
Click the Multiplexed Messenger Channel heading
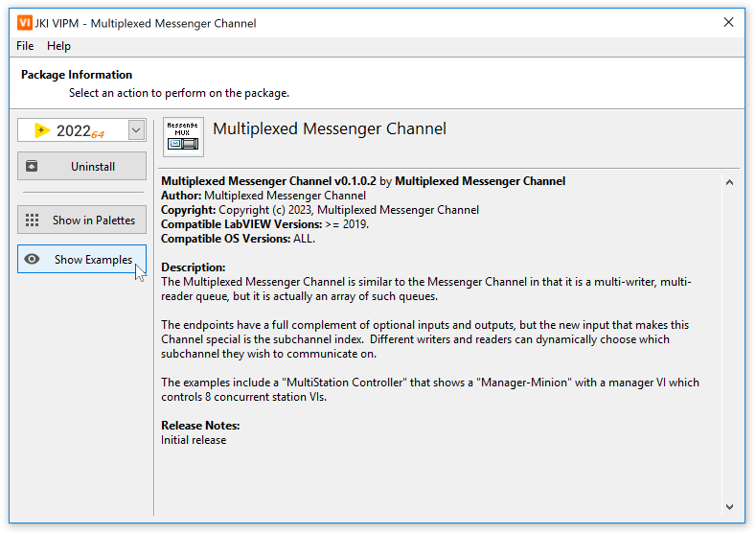click(330, 128)
